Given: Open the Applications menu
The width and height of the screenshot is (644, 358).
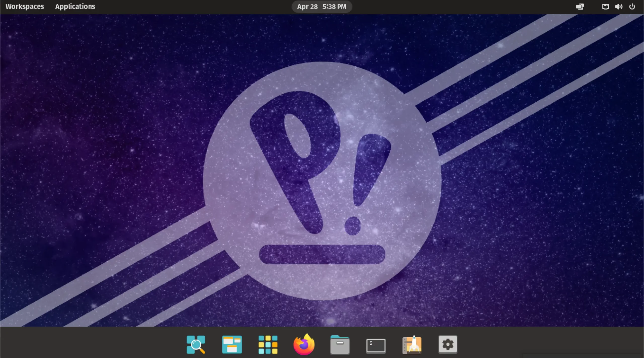Looking at the screenshot, I should (x=75, y=6).
